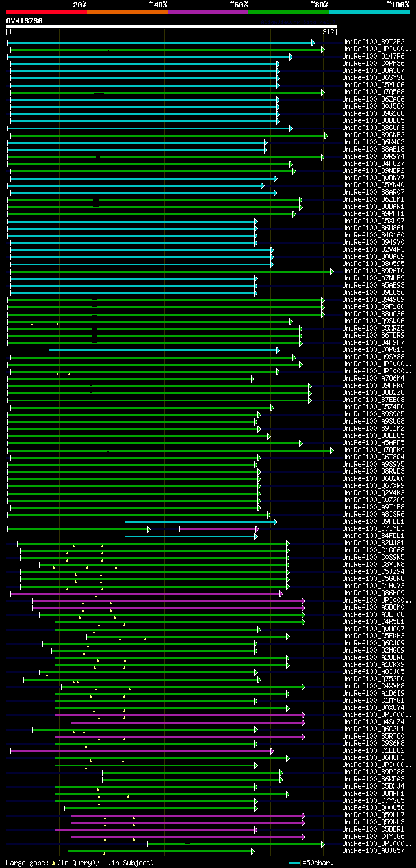Select hit UniRef100_A7Q6M4

pos(374,379)
